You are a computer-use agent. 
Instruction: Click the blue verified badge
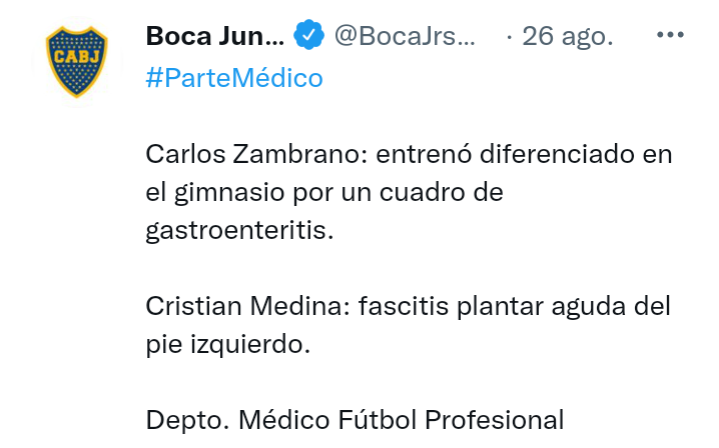pos(309,35)
